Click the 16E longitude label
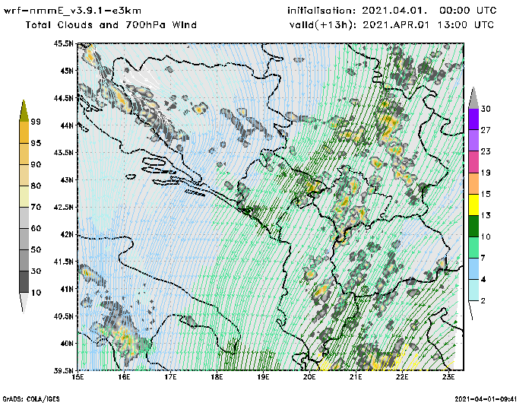This screenshot has width=532, height=403. point(124,377)
